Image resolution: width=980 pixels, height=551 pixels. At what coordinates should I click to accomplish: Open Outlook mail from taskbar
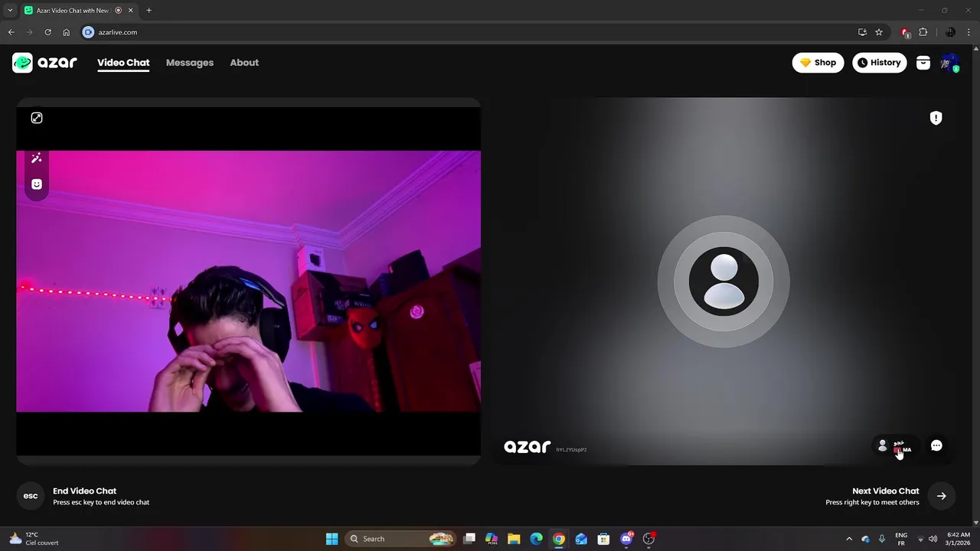click(581, 539)
